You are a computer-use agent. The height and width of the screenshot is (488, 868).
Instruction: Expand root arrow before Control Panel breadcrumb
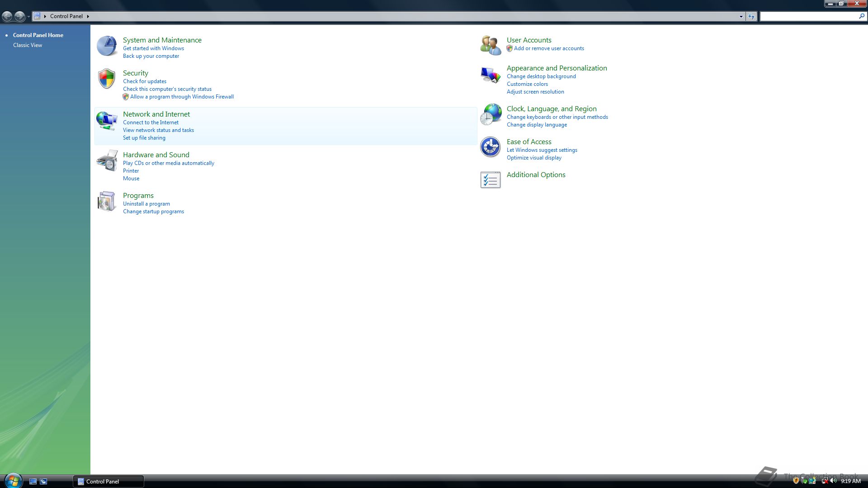point(45,16)
